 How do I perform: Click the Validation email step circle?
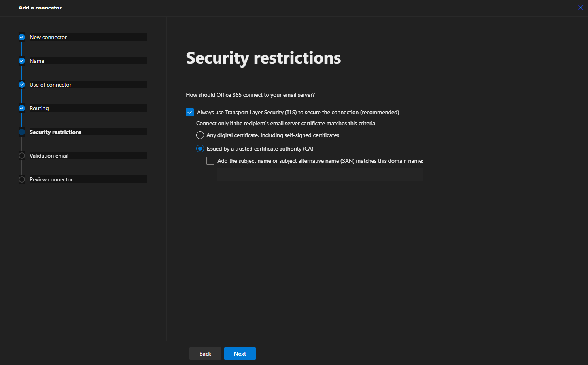(22, 156)
